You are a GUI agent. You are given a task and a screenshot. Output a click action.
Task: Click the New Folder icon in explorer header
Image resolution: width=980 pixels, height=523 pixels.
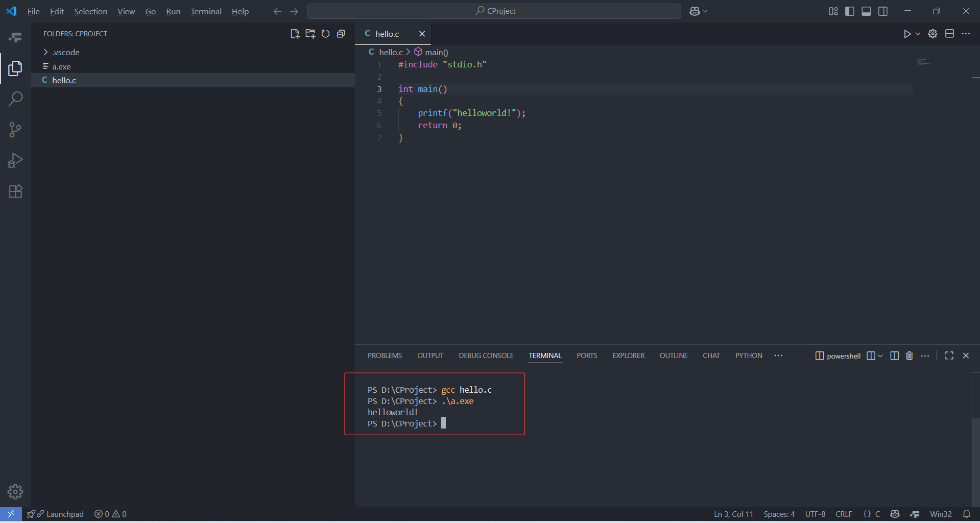coord(310,34)
